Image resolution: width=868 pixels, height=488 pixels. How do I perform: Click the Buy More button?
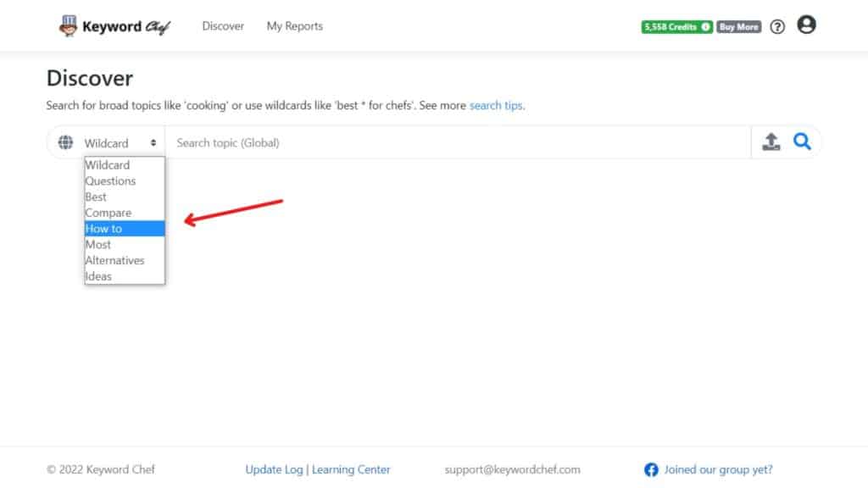(737, 26)
